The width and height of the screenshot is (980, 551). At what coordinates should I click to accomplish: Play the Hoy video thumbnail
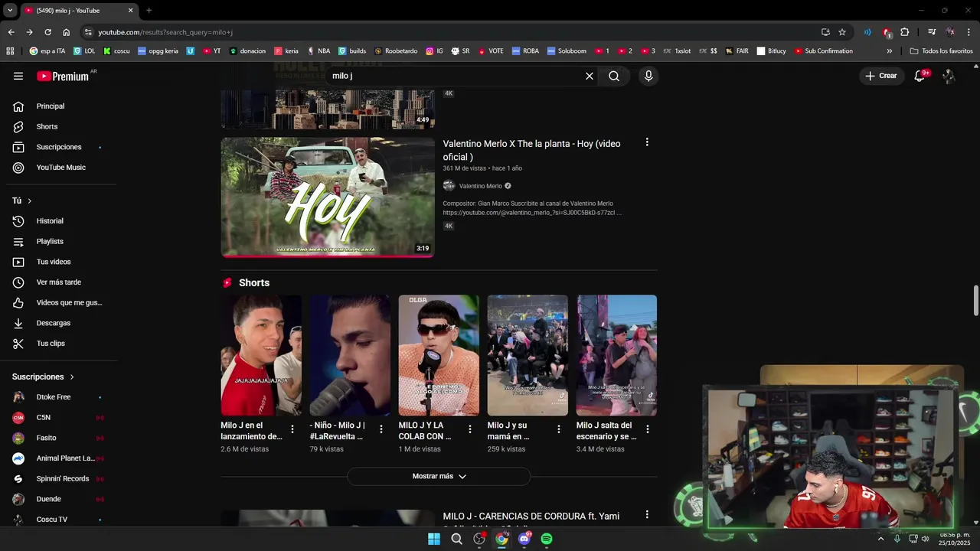pos(328,197)
